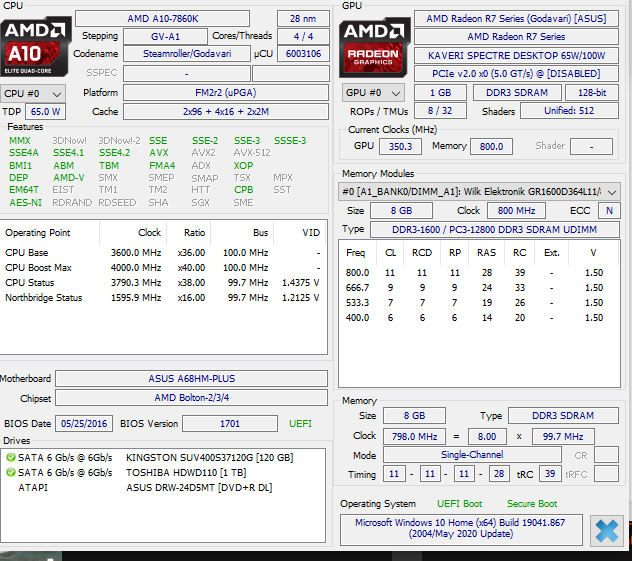Click the RAS column header in timings table
Screen dimensions: 632x561
click(486, 253)
